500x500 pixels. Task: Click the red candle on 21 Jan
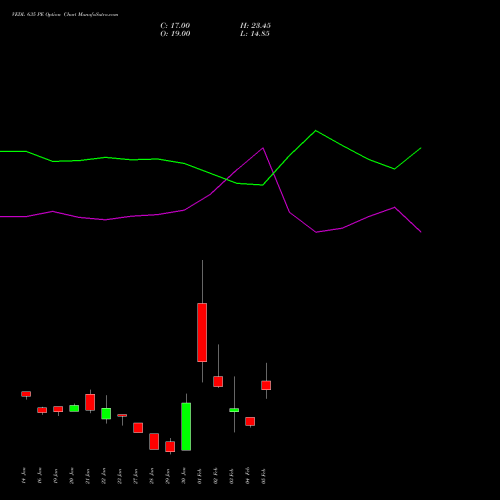90,402
